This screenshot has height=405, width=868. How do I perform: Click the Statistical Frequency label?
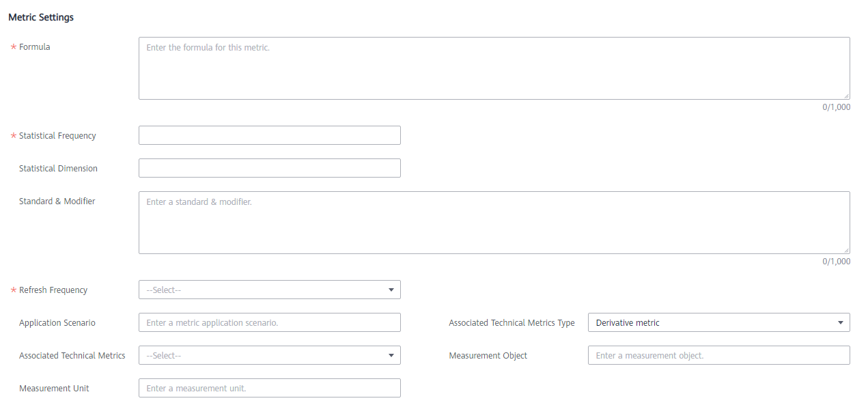[57, 136]
